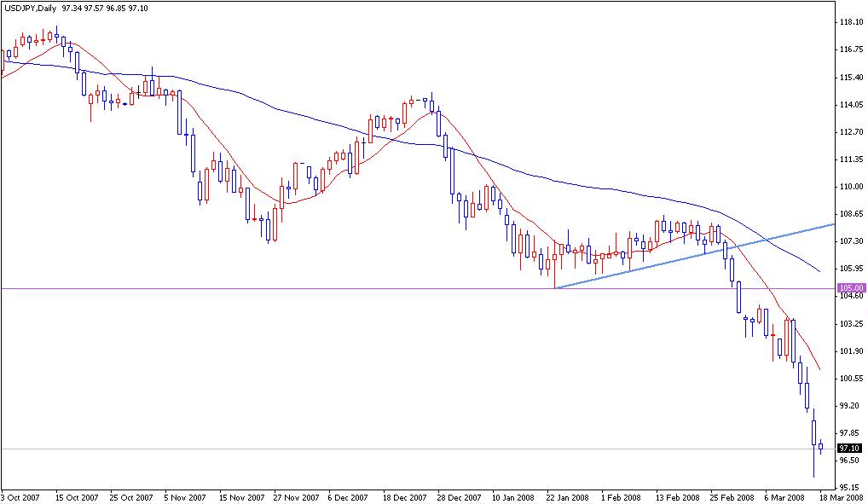Click the 116.75 price axis label
The image size is (868, 504).
click(852, 49)
